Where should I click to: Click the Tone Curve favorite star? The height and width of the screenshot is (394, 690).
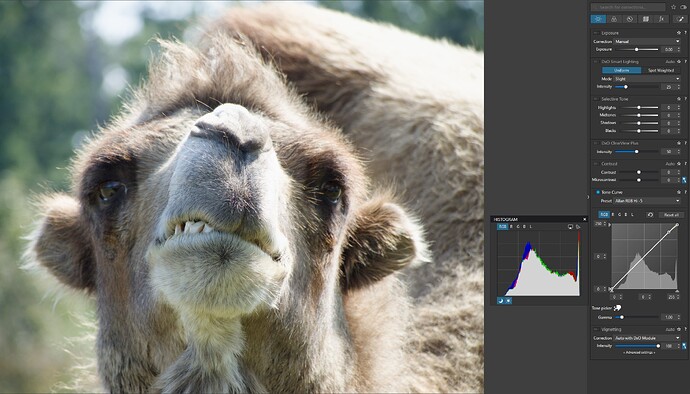point(679,192)
